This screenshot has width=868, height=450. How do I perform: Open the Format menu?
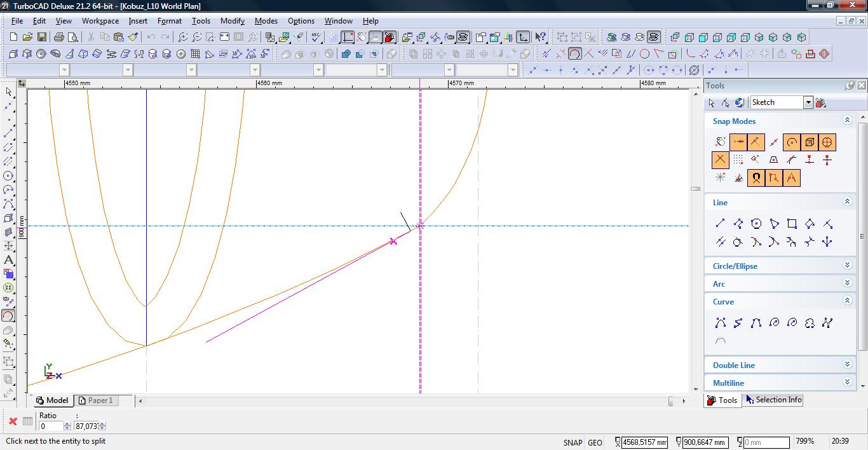click(170, 21)
